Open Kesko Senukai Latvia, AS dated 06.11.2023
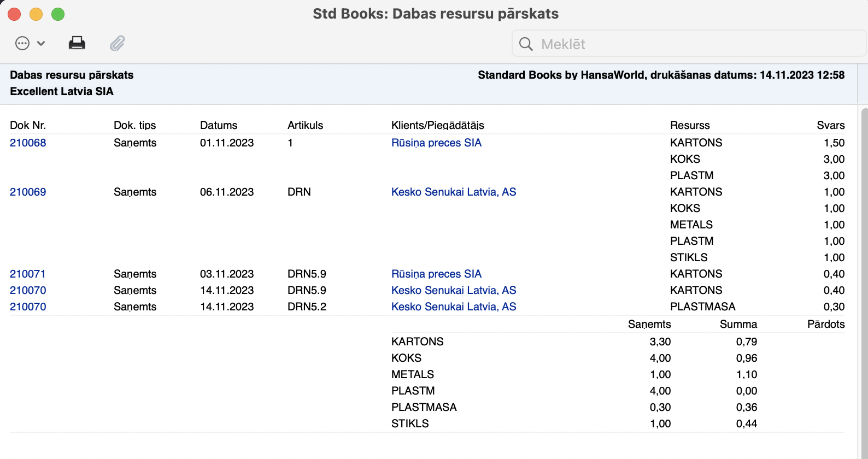The height and width of the screenshot is (459, 868). (x=454, y=192)
